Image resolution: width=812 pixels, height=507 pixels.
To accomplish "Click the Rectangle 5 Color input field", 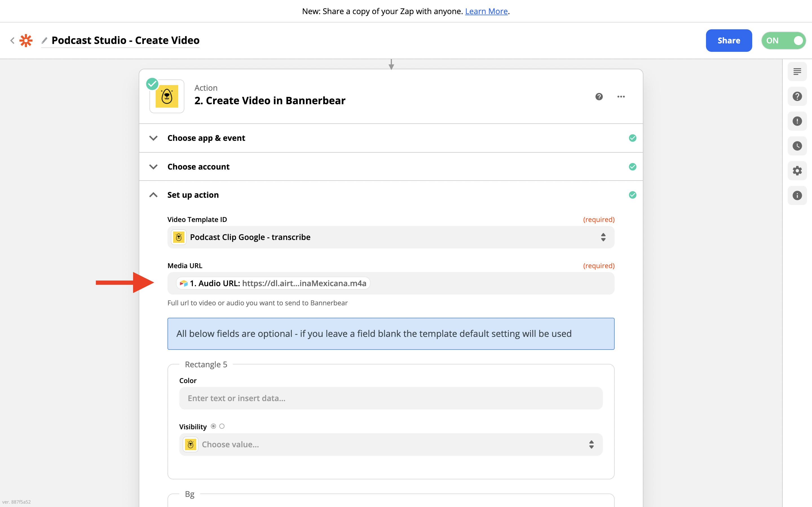I will tap(390, 398).
